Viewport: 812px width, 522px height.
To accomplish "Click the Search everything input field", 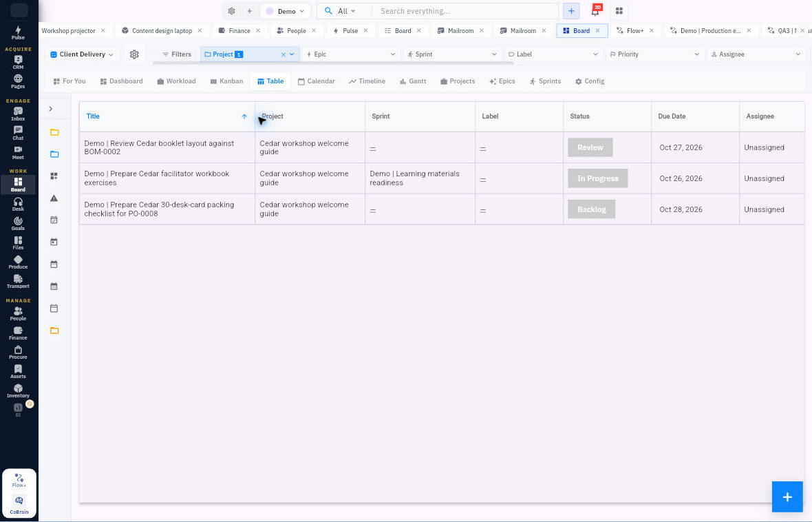I will pos(464,11).
